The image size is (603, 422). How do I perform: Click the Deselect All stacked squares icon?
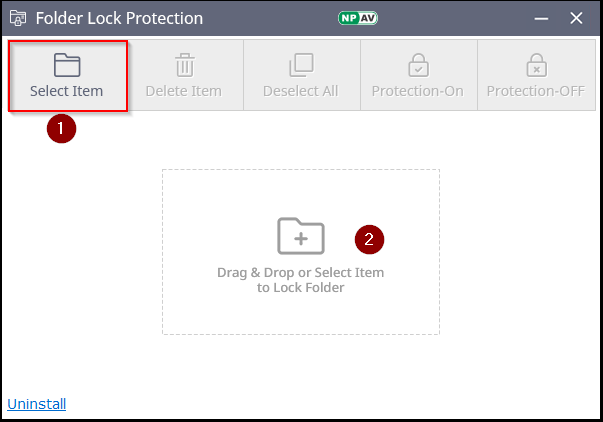[x=301, y=66]
